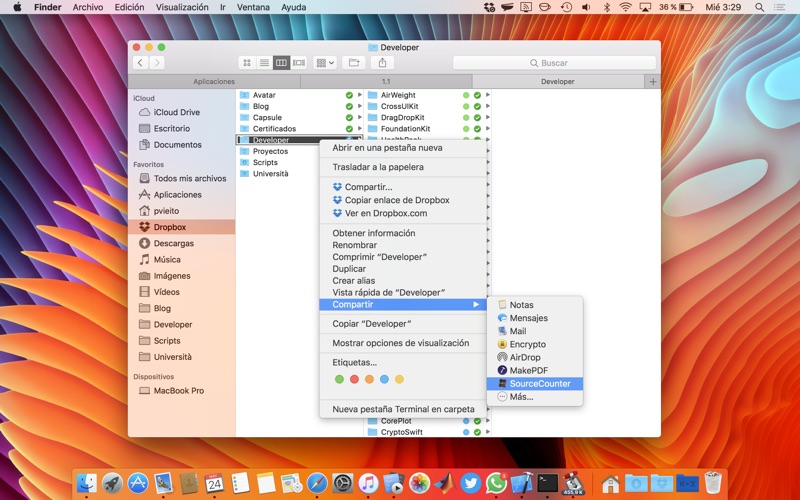The height and width of the screenshot is (500, 800).
Task: Open Twitter bird icon in Dock
Action: [x=470, y=483]
